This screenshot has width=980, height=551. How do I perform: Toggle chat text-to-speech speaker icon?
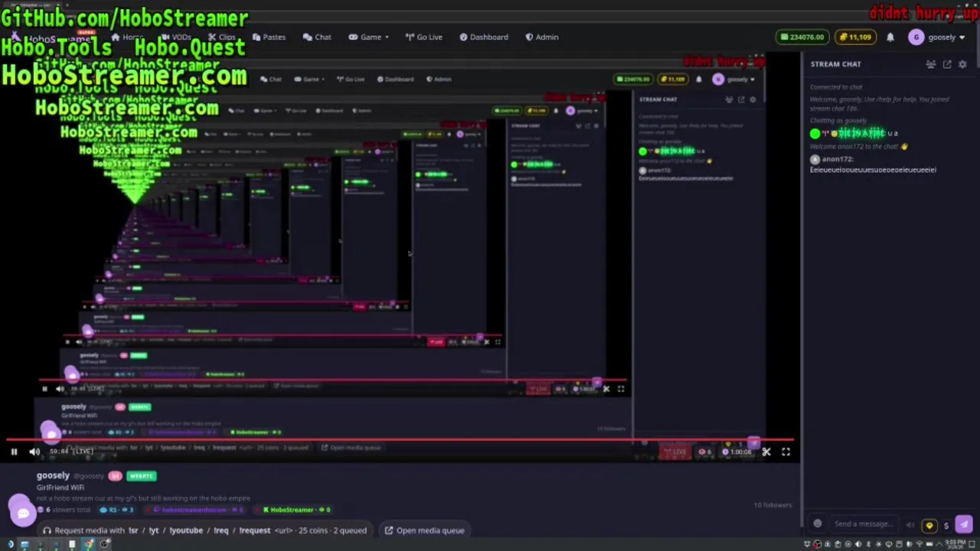tap(910, 524)
